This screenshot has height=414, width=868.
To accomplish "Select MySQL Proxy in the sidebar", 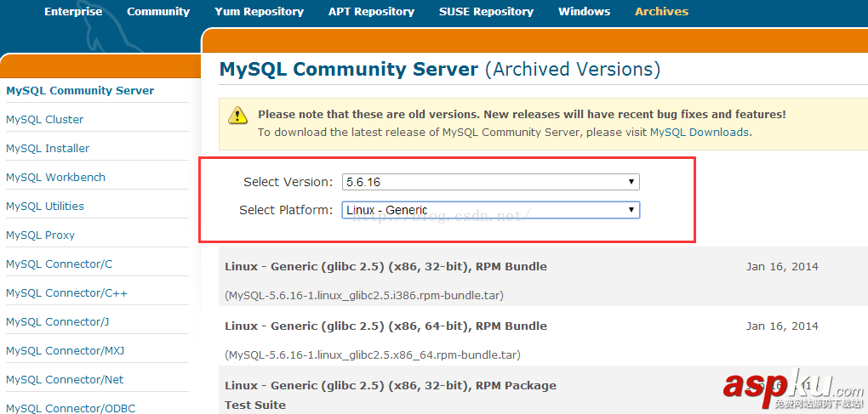I will point(40,235).
